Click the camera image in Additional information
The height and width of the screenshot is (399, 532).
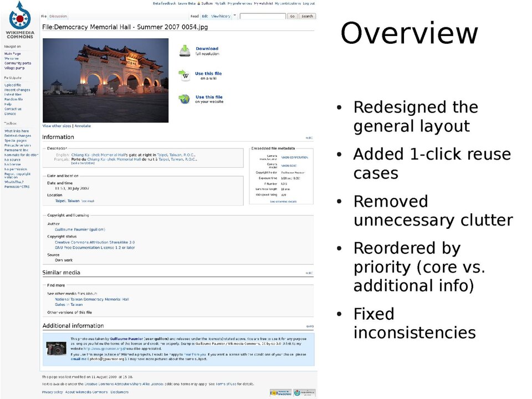[x=56, y=348]
